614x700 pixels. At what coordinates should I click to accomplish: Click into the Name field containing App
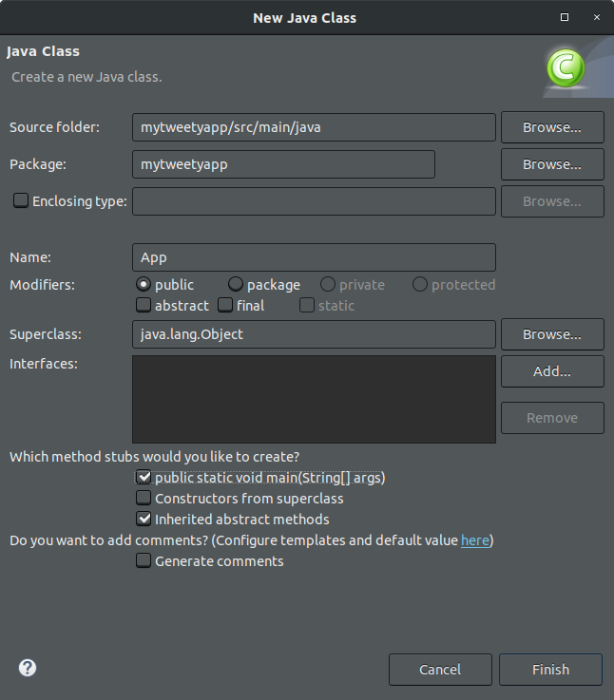(x=314, y=257)
